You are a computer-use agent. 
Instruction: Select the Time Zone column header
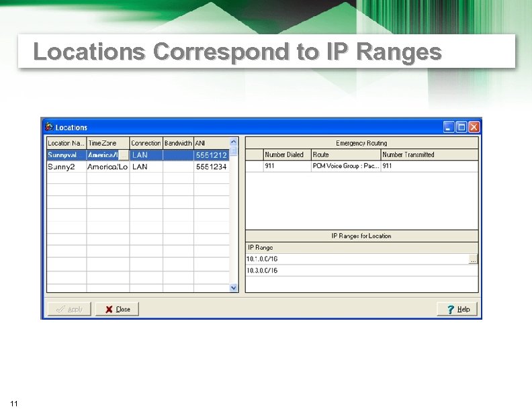pyautogui.click(x=108, y=143)
